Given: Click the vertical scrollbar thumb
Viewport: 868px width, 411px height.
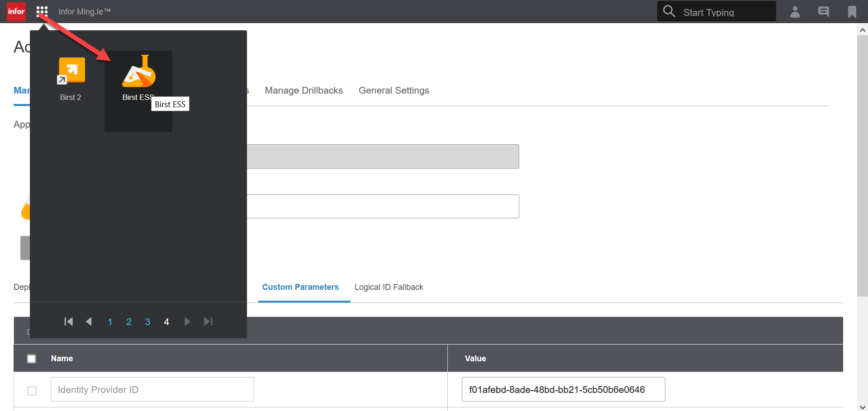Looking at the screenshot, I should [863, 166].
